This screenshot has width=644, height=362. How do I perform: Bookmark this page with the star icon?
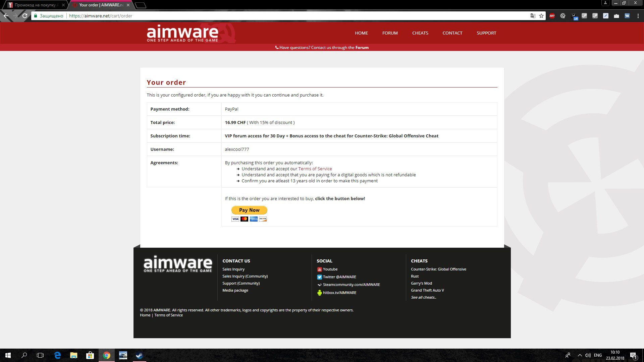[541, 16]
